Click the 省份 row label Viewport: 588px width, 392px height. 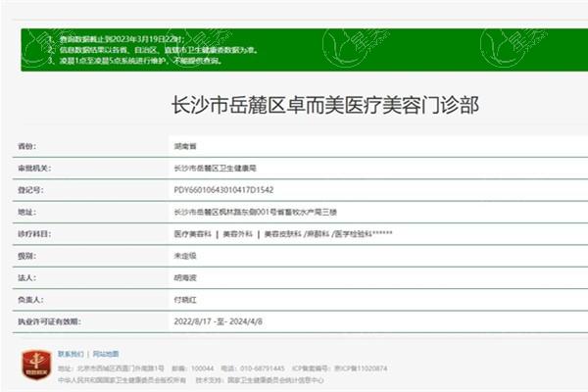tap(27, 146)
